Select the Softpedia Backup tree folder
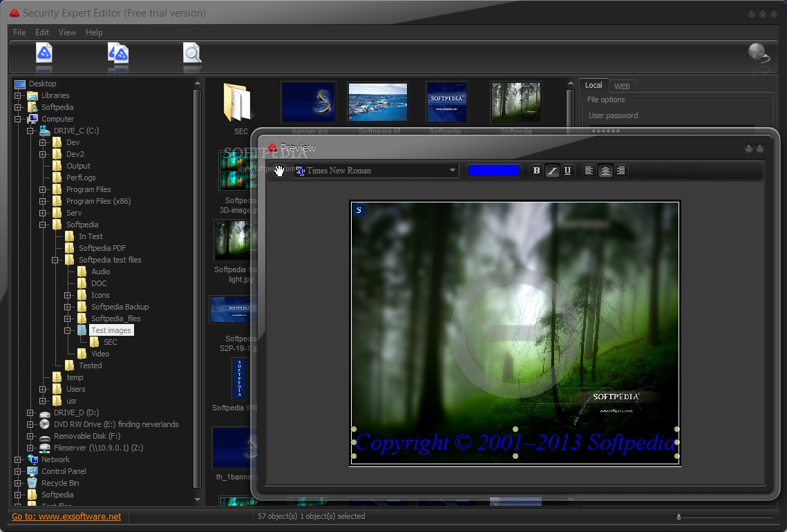This screenshot has width=787, height=532. (x=120, y=307)
